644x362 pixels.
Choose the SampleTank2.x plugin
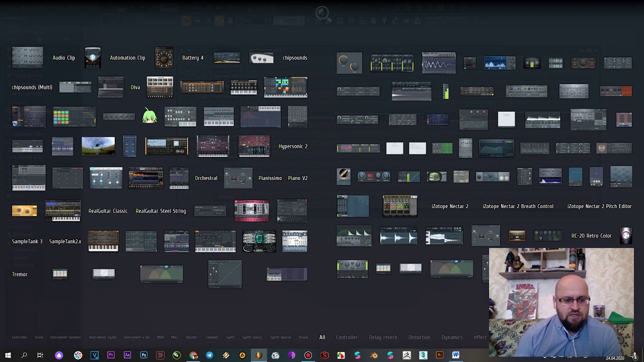[65, 241]
